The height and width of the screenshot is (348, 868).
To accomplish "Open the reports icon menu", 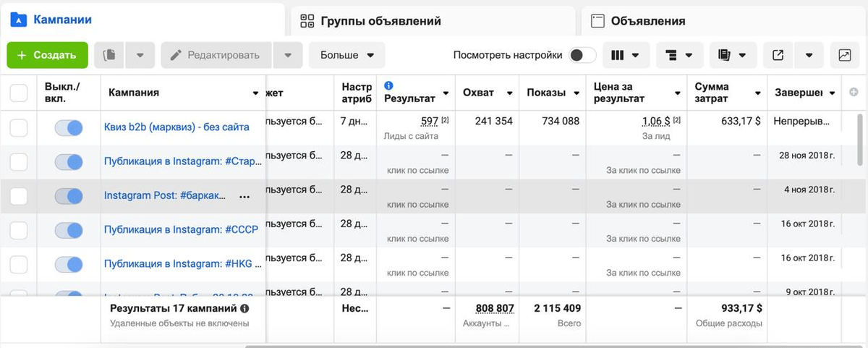I will coord(733,55).
